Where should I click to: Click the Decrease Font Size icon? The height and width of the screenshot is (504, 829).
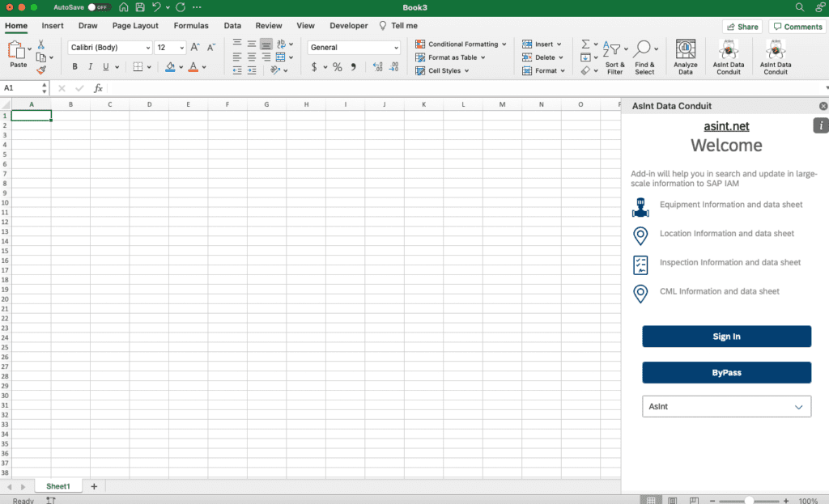(x=211, y=47)
